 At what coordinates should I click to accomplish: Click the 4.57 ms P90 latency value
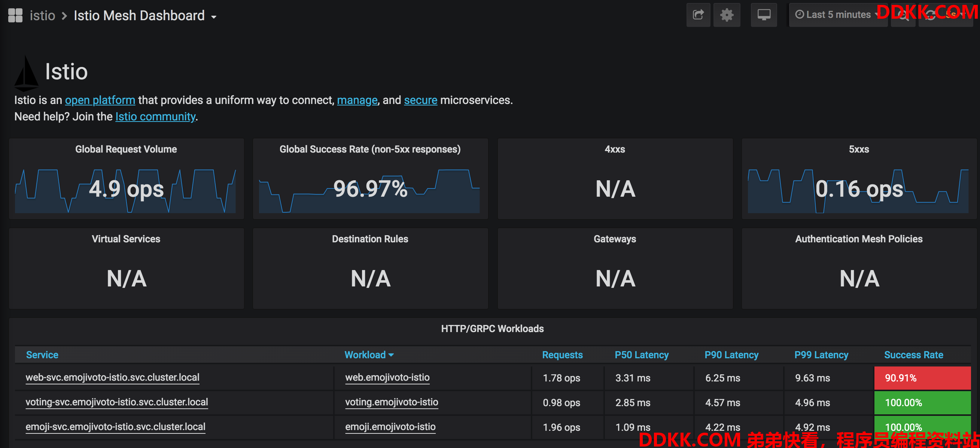click(x=722, y=403)
